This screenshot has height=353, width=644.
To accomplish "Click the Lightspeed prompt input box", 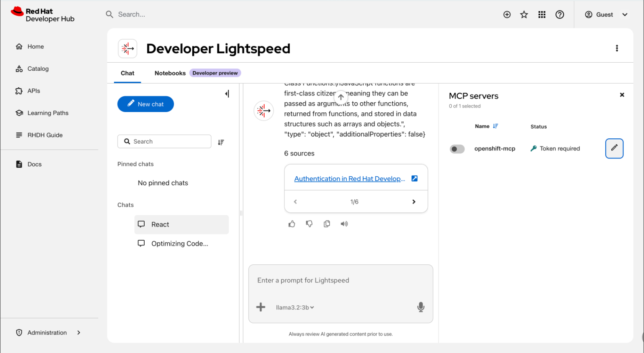I will click(341, 281).
